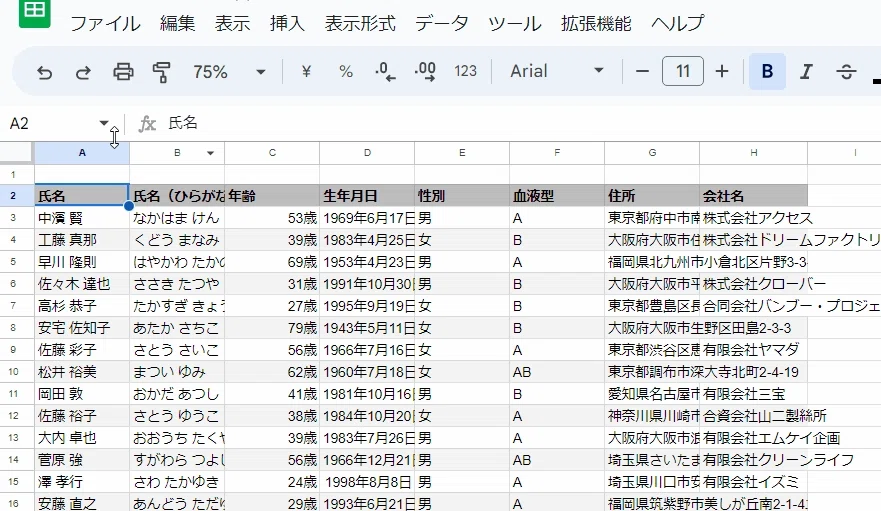The height and width of the screenshot is (511, 881).
Task: Select cell 中濱 賢
Action: pyautogui.click(x=82, y=218)
